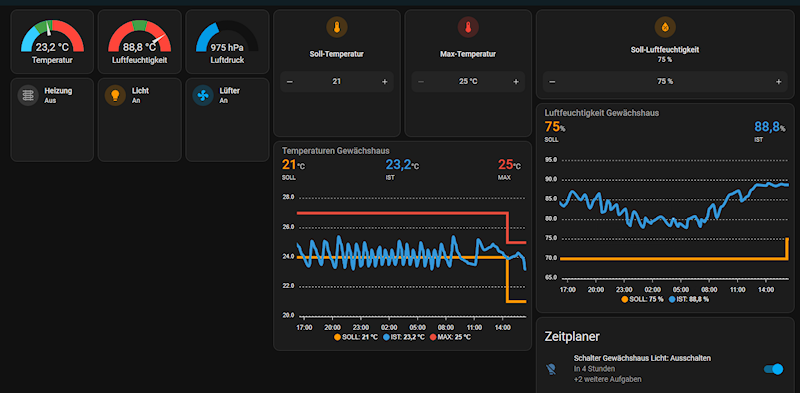Click the 'Zeitplaner' heading
This screenshot has width=800, height=393.
572,336
